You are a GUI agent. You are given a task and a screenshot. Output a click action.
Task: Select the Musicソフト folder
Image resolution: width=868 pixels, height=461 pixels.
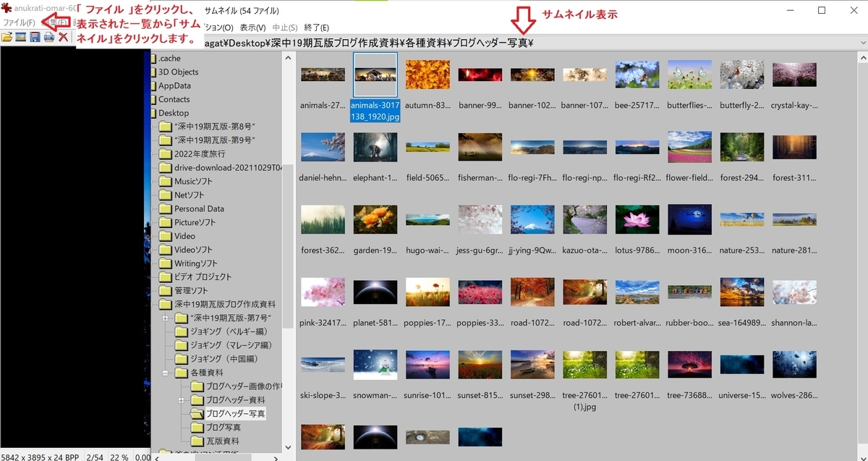193,181
